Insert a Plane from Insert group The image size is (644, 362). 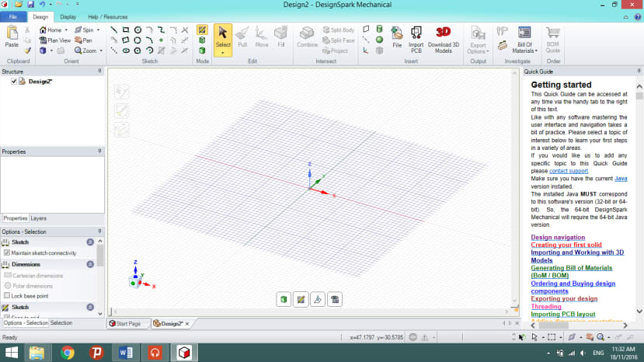point(366,30)
